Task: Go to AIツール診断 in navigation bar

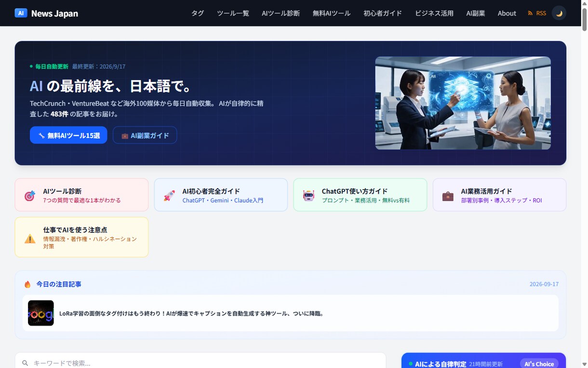Action: (281, 13)
